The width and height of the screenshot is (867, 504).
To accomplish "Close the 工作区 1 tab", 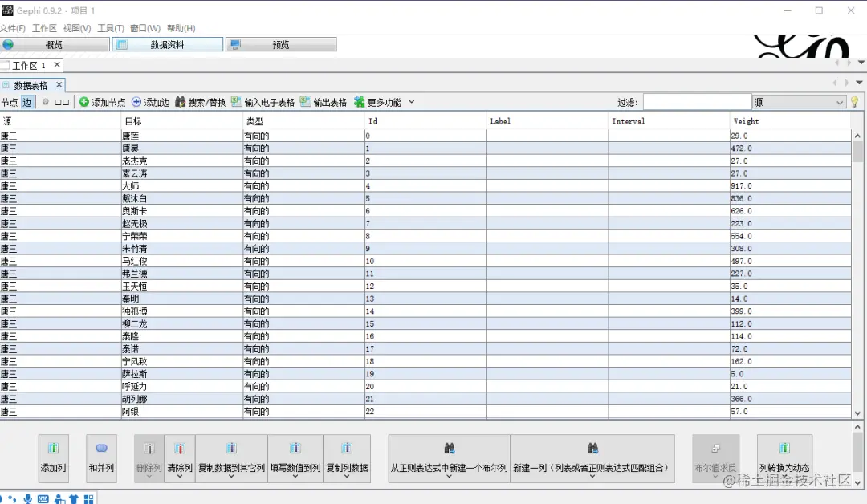I will point(57,65).
